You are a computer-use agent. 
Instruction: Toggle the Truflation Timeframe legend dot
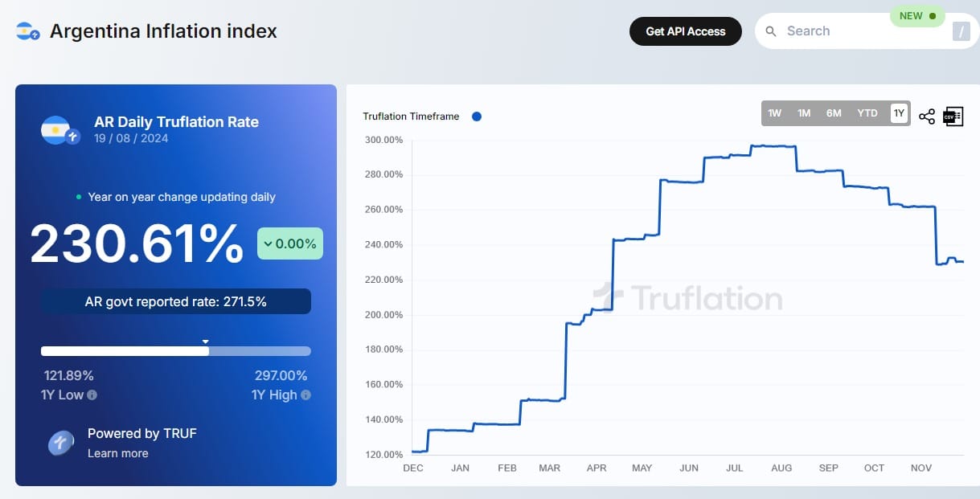(x=476, y=117)
